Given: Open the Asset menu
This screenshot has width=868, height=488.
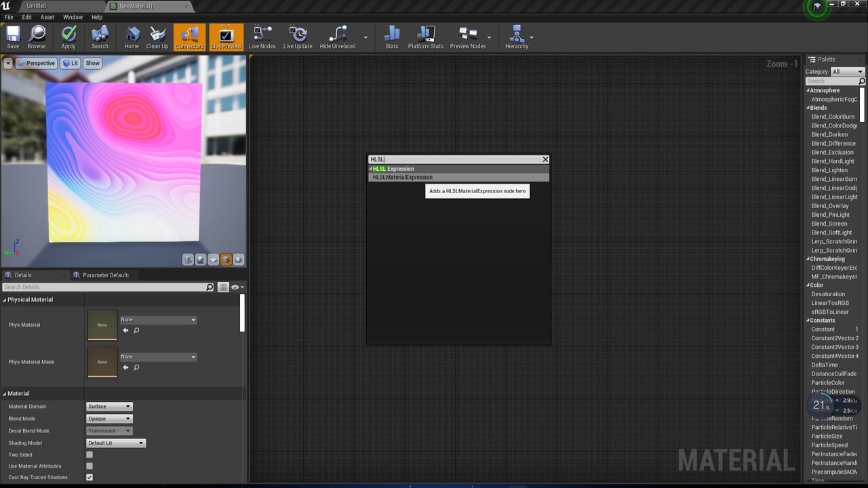Looking at the screenshot, I should [x=47, y=17].
